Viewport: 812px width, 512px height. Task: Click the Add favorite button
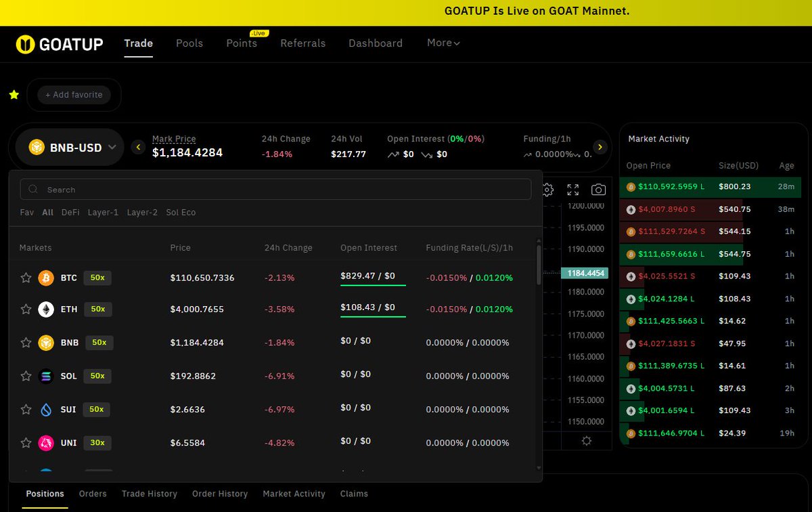pyautogui.click(x=74, y=95)
